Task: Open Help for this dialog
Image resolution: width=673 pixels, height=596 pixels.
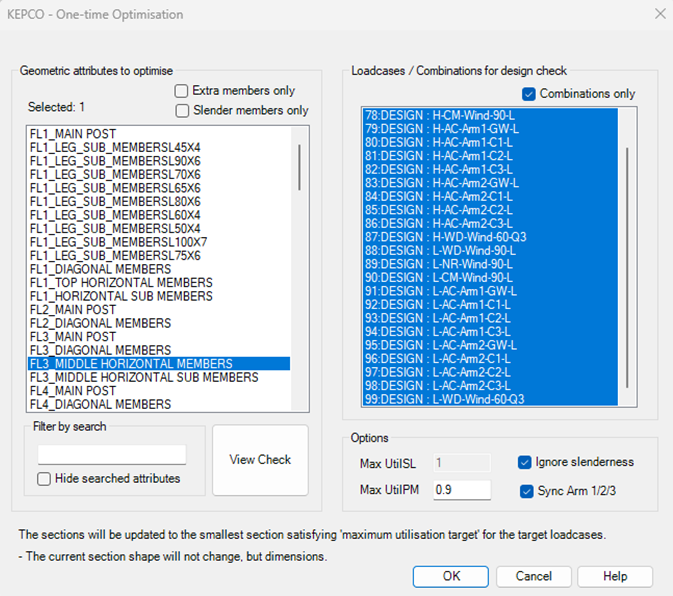Action: [615, 577]
